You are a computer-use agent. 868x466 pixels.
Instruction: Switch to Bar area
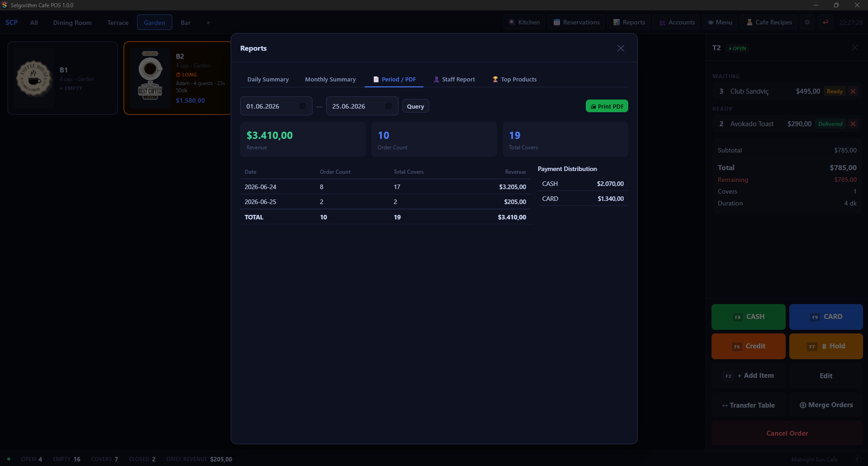(x=185, y=23)
